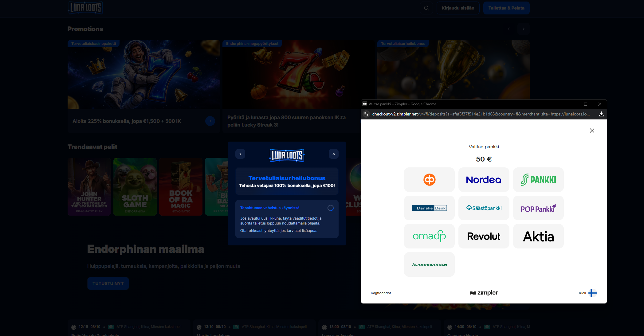
Task: Click the Zimpler checkout URL field
Action: point(481,114)
